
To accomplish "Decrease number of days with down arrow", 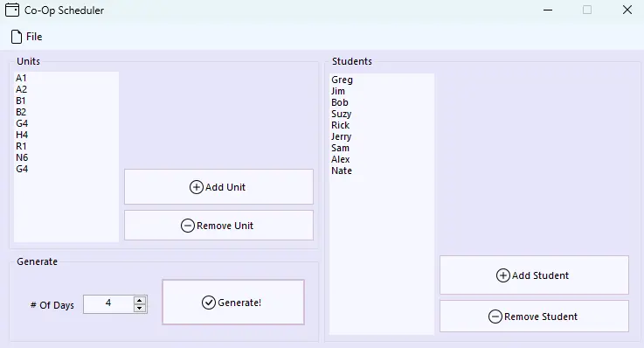I will [140, 308].
